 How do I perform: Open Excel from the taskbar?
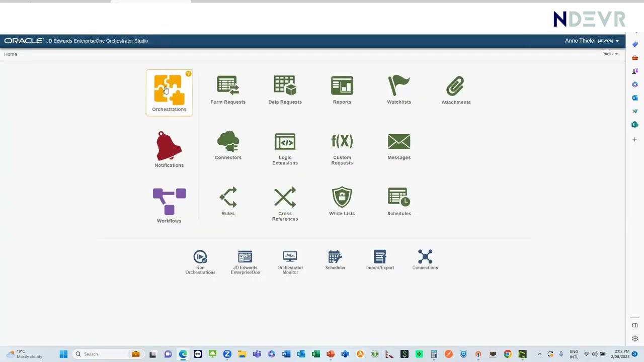pyautogui.click(x=315, y=354)
